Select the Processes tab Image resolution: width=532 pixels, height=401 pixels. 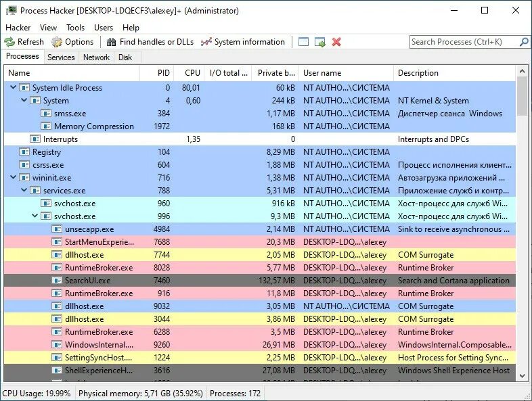click(x=22, y=56)
